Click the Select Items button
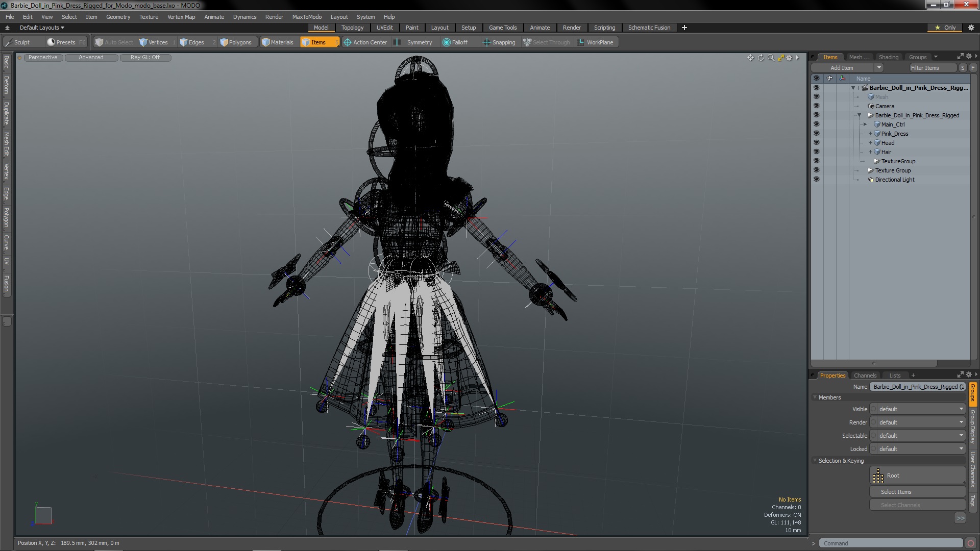Image resolution: width=980 pixels, height=551 pixels. pyautogui.click(x=917, y=492)
